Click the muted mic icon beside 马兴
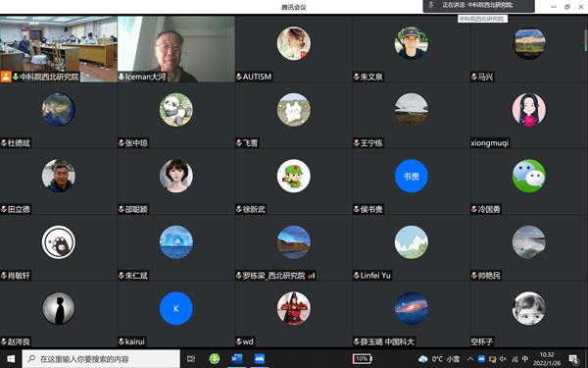 (x=474, y=77)
